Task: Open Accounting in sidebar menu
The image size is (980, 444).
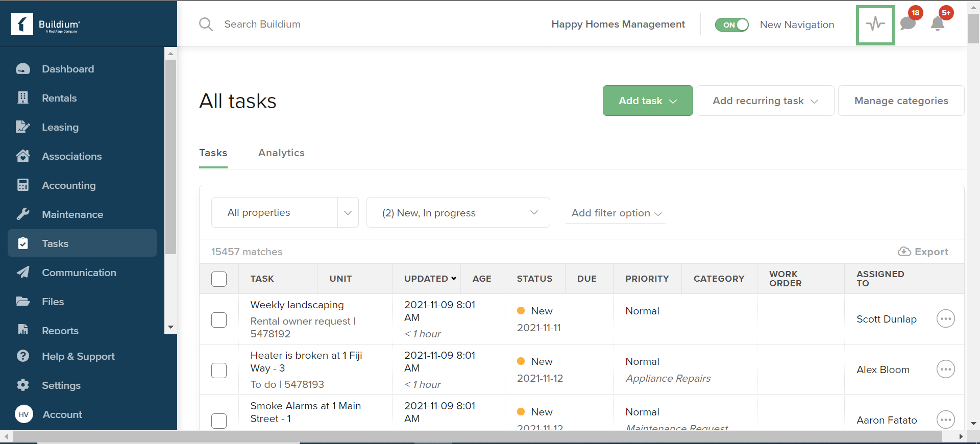Action: pyautogui.click(x=82, y=185)
